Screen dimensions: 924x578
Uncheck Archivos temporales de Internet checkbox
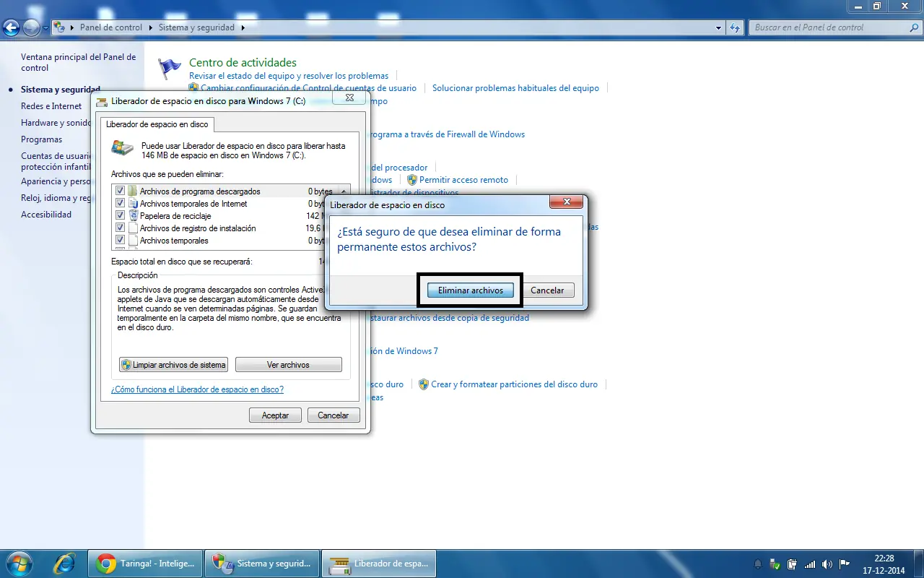(121, 204)
